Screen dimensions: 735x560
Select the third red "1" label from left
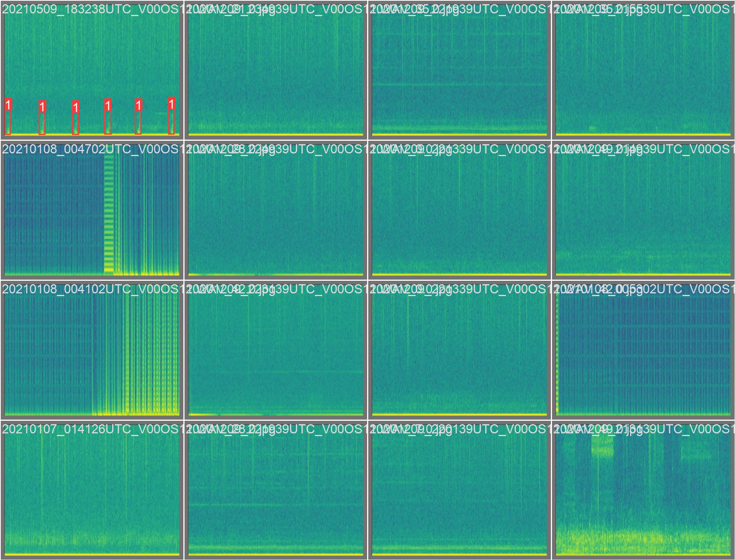coord(76,107)
